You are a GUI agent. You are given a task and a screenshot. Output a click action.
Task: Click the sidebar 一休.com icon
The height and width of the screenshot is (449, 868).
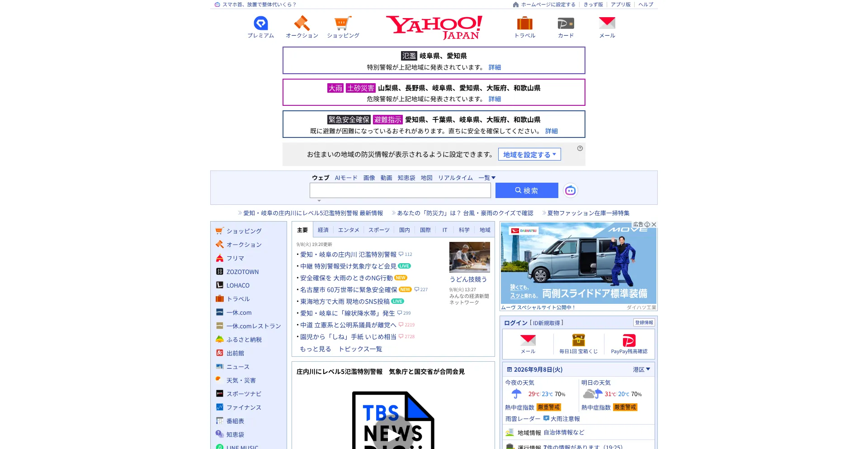click(220, 312)
